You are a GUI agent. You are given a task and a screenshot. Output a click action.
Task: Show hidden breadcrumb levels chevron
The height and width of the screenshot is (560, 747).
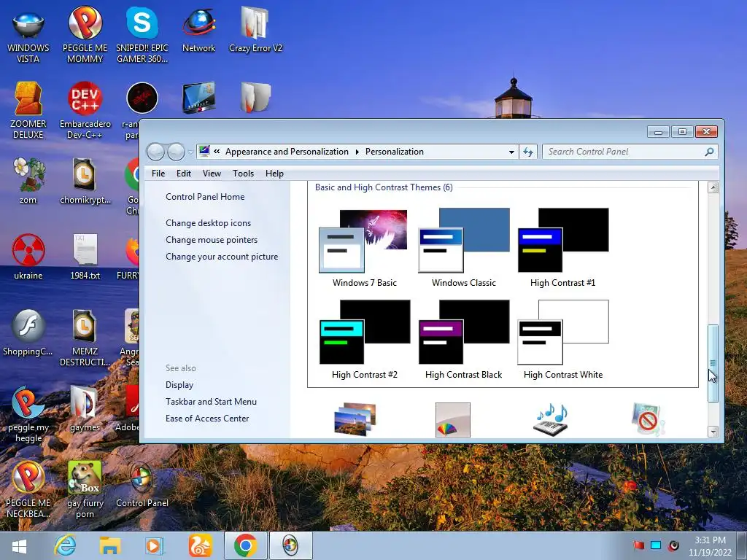pos(217,152)
